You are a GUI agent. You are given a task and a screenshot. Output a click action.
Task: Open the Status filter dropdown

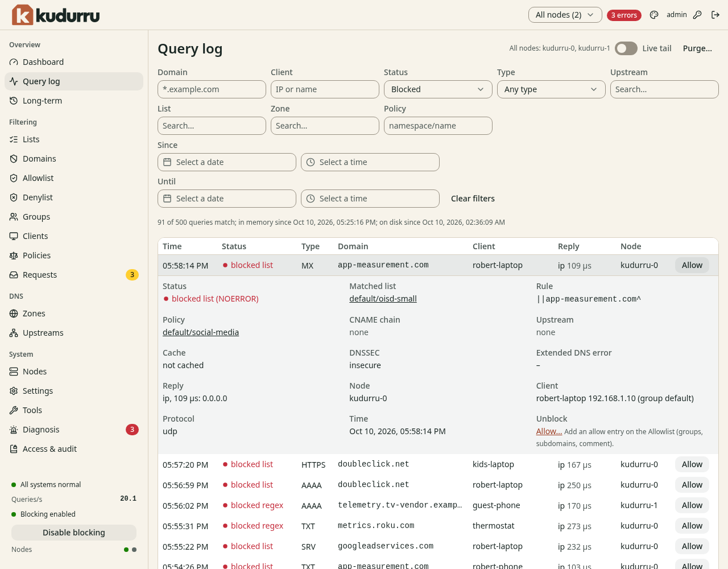point(438,89)
